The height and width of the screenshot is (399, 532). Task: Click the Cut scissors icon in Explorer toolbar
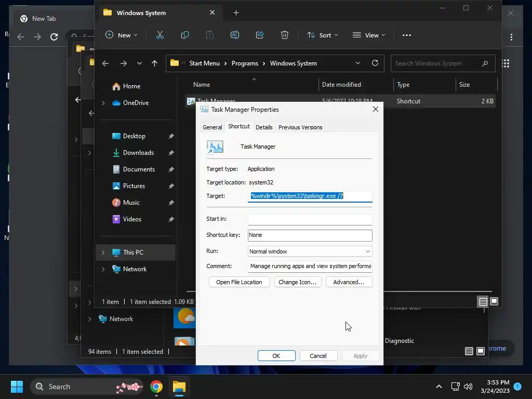pos(160,35)
